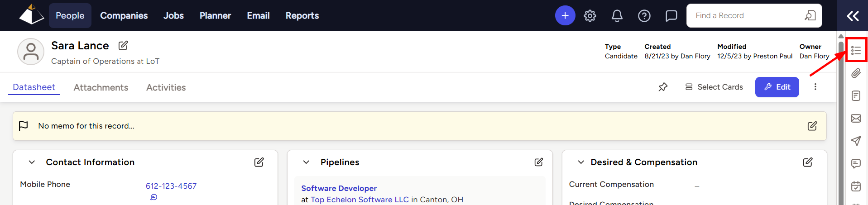
Task: Focus the Find a Record search field
Action: (754, 15)
